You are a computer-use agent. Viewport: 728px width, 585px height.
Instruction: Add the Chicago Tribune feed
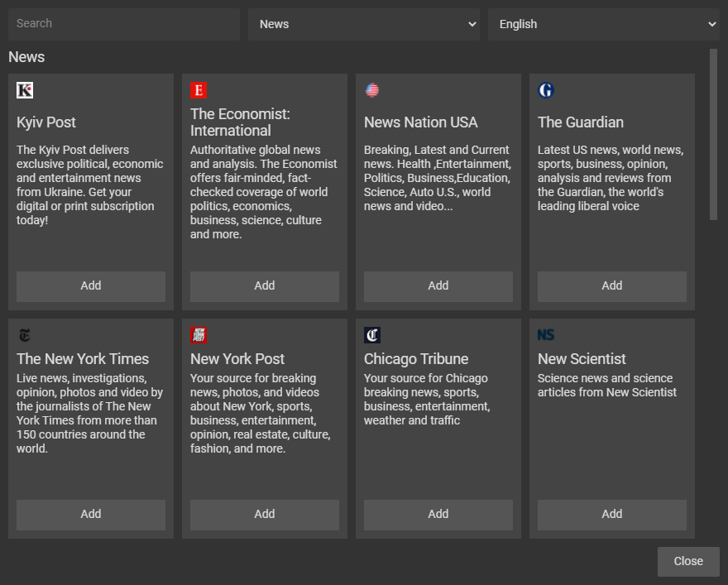click(438, 515)
